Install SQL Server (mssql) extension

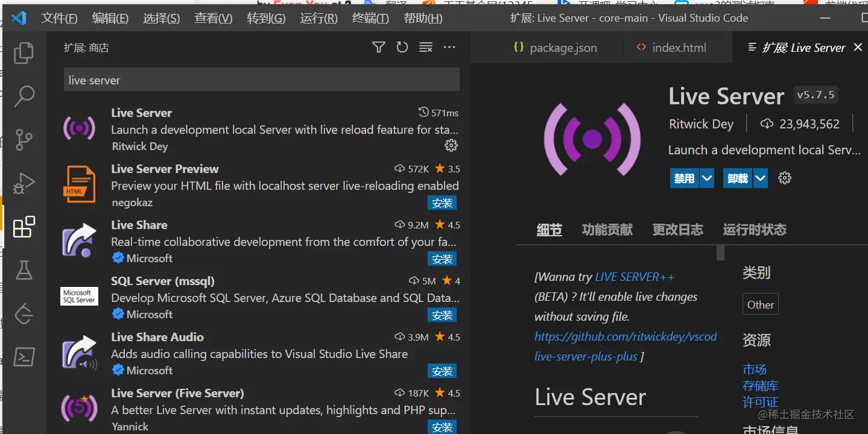[x=442, y=315]
